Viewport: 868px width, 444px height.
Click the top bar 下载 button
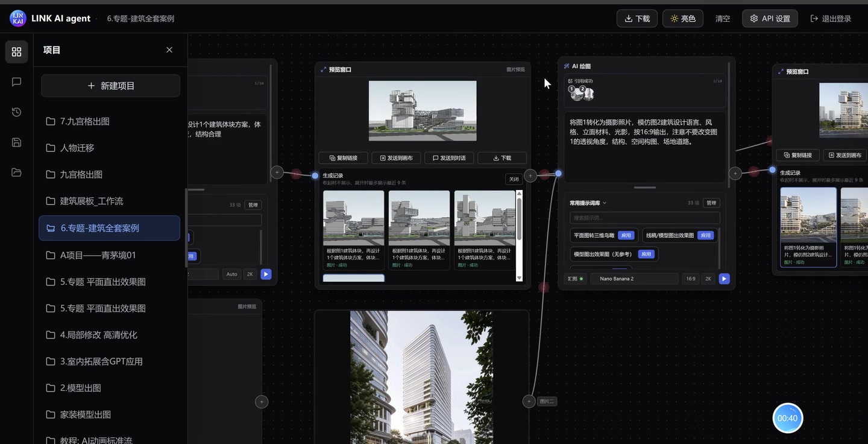point(637,19)
